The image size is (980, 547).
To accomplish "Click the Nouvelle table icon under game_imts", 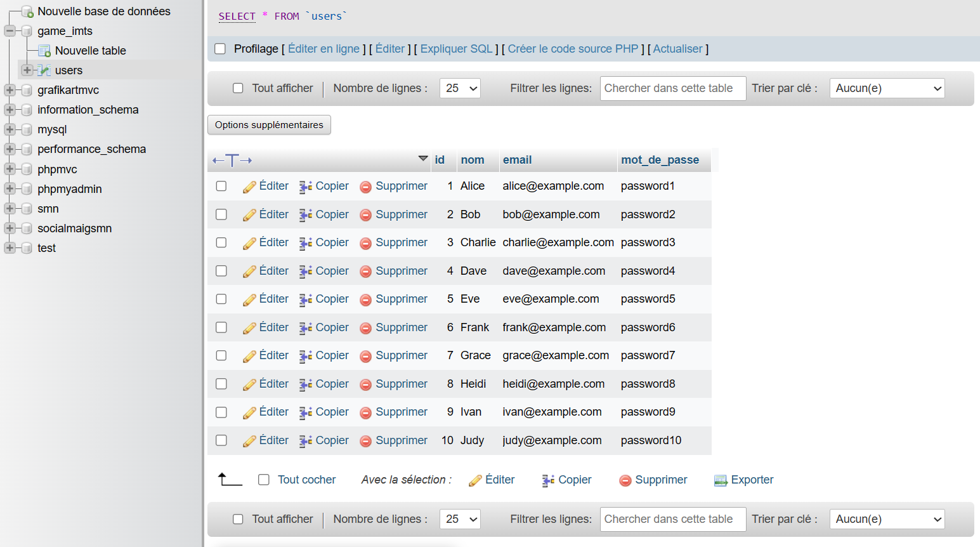I will point(44,51).
